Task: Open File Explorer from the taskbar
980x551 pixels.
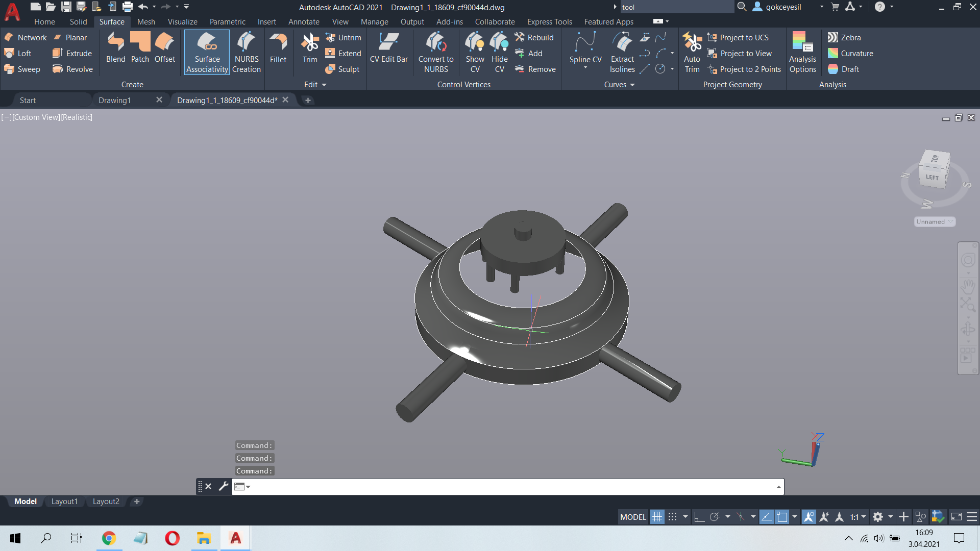Action: [x=204, y=538]
